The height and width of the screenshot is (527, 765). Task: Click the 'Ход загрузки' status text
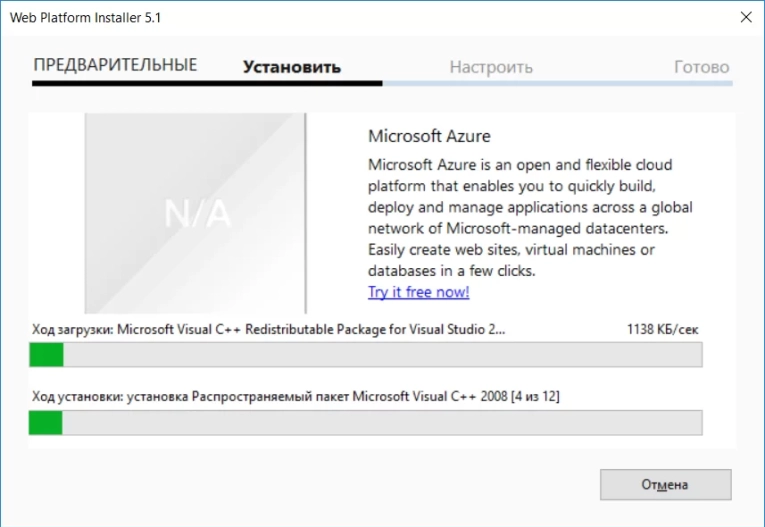pos(269,329)
